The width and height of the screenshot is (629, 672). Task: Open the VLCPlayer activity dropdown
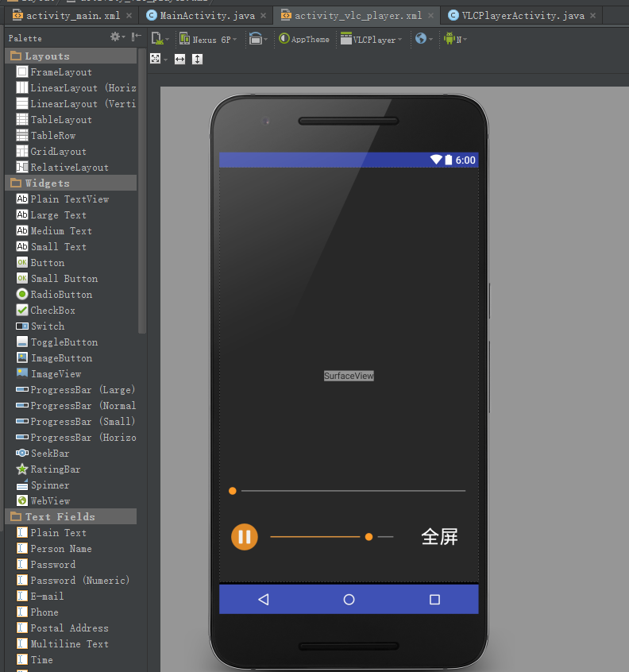point(372,39)
